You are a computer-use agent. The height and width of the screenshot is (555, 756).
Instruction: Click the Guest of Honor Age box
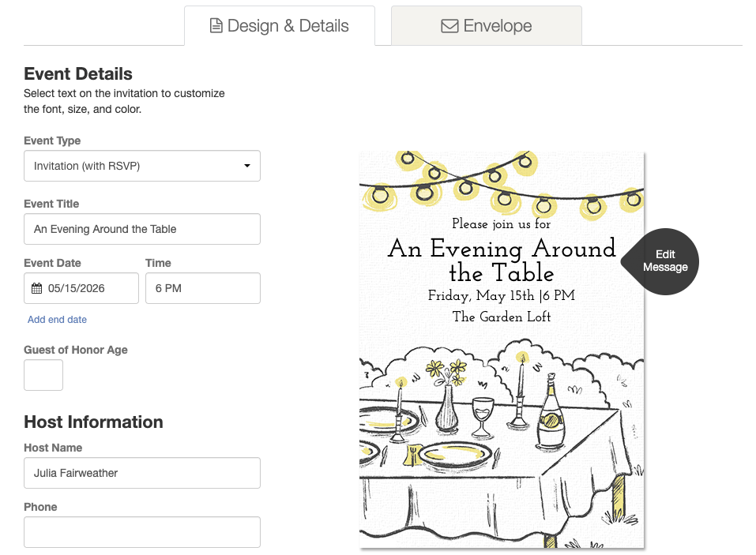tap(43, 375)
